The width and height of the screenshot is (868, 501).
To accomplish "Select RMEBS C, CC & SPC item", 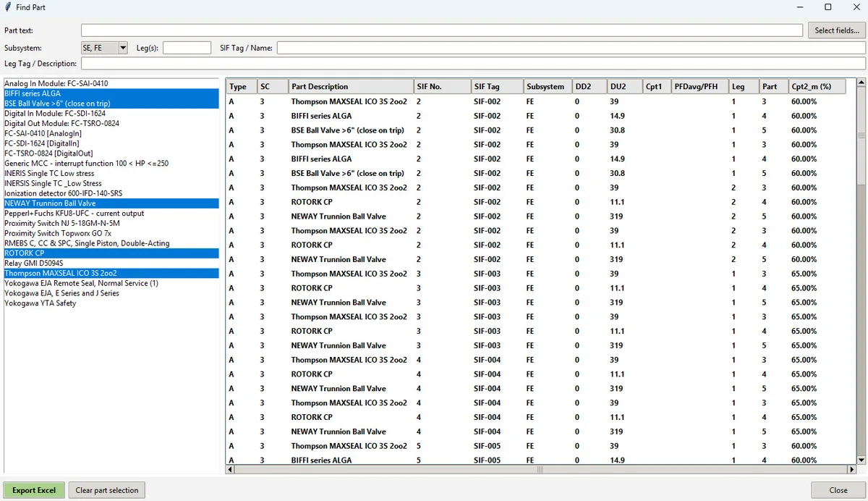I will click(111, 243).
